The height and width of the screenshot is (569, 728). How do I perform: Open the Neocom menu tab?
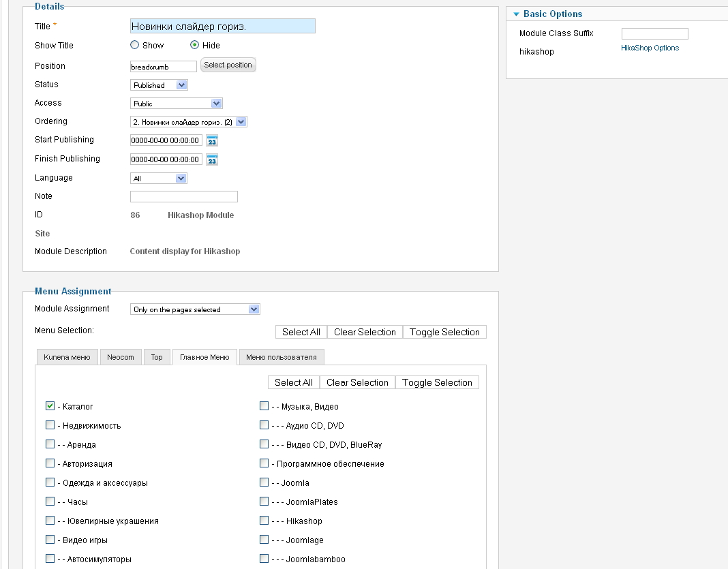121,357
